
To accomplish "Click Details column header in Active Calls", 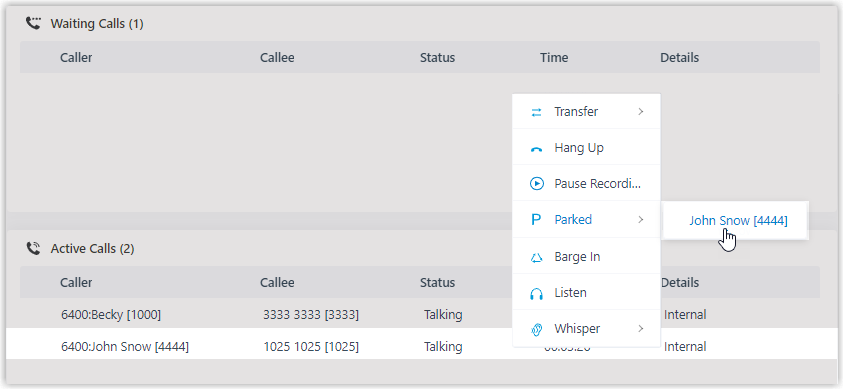I will click(x=679, y=282).
